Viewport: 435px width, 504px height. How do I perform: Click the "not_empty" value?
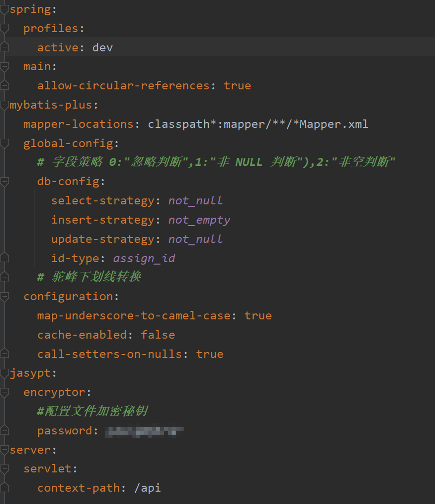point(199,220)
